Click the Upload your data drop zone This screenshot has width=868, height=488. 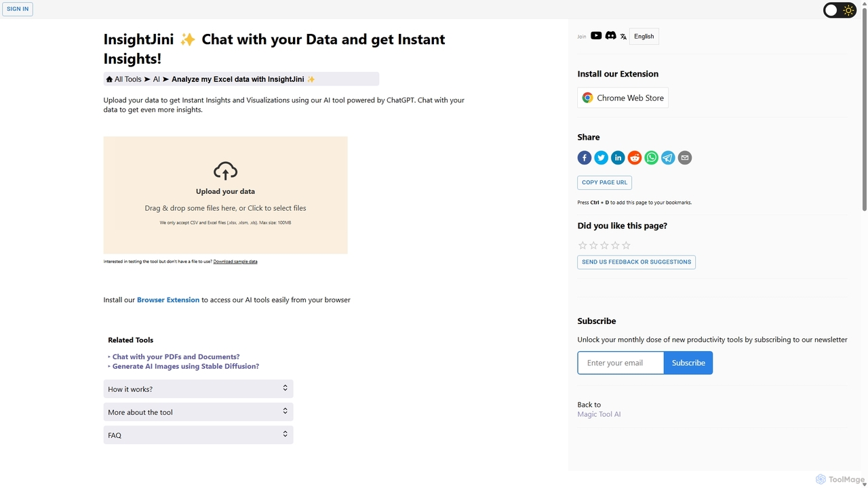226,195
